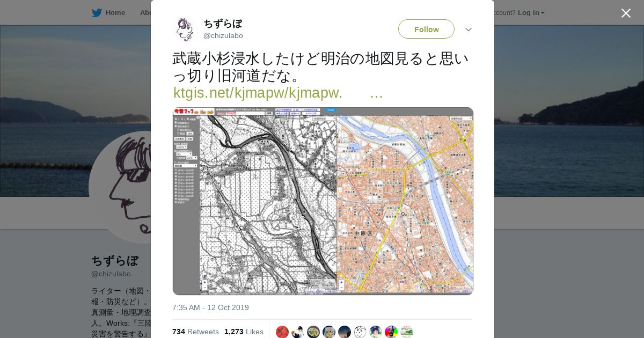Click the rainbow-colored liker avatar
The width and height of the screenshot is (644, 338).
tap(391, 332)
